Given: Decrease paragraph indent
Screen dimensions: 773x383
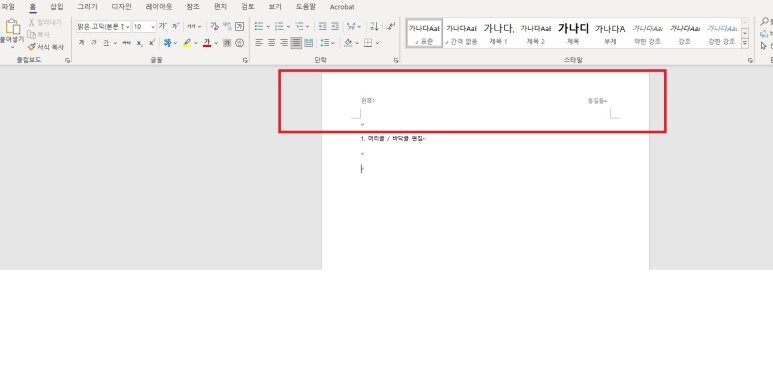Looking at the screenshot, I should tap(322, 26).
